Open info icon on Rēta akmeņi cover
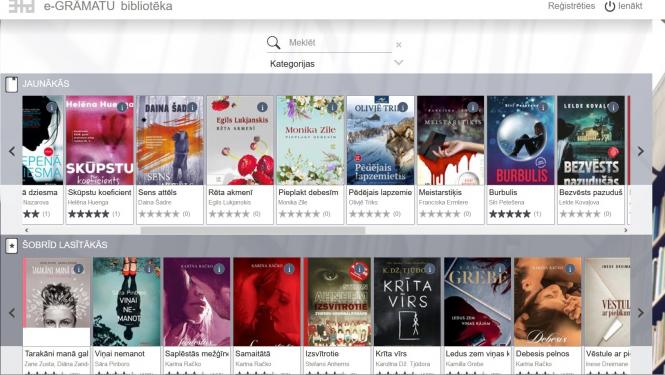Screen dimensions: 665x375 (x=263, y=107)
